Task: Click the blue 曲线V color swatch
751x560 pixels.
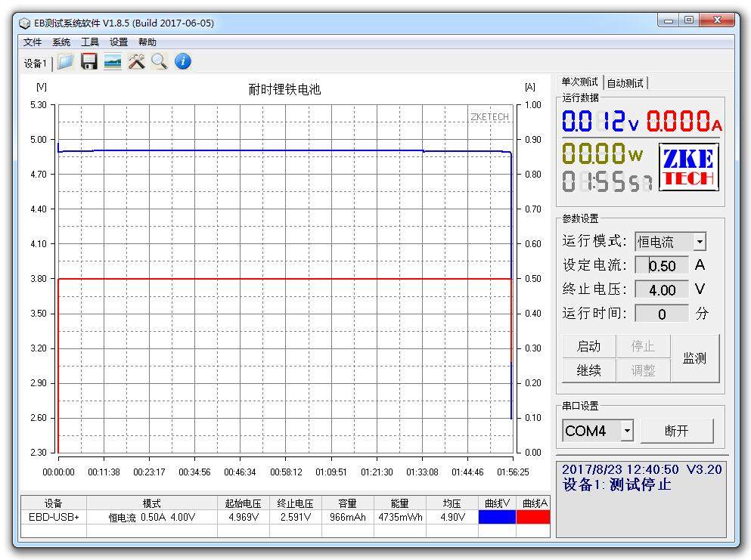Action: (x=497, y=517)
